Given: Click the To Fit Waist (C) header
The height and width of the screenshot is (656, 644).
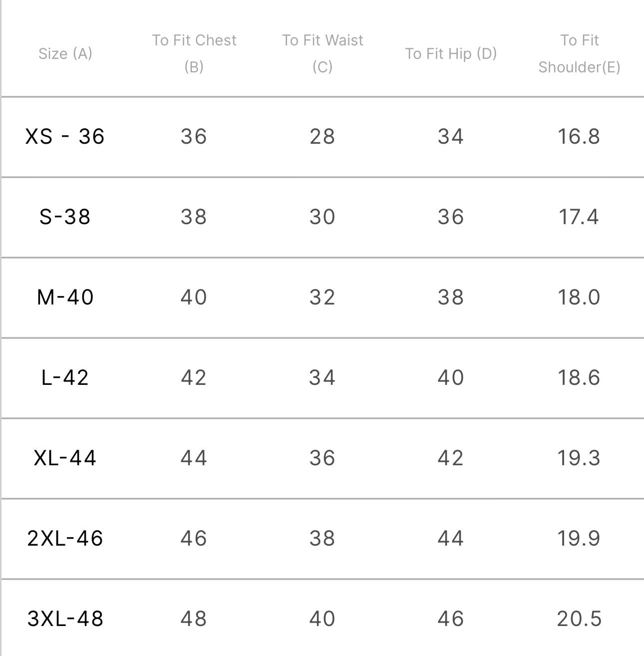Looking at the screenshot, I should pos(322,53).
